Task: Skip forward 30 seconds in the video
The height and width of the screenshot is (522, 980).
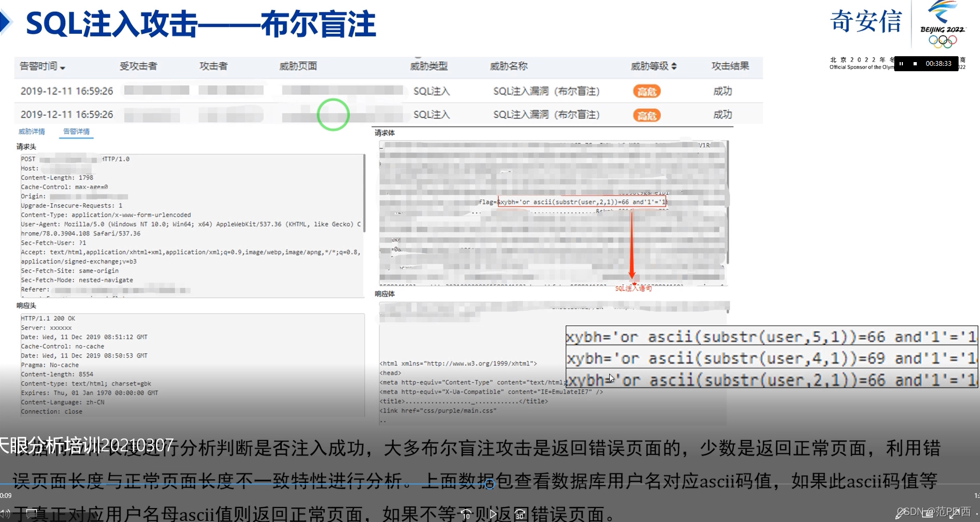Action: pyautogui.click(x=519, y=515)
